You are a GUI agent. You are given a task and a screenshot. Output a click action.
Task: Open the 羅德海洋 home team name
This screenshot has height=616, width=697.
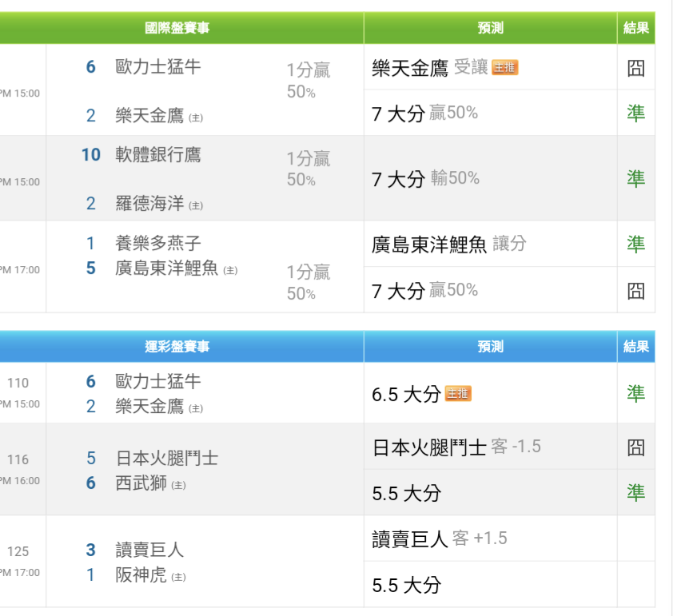click(x=149, y=204)
